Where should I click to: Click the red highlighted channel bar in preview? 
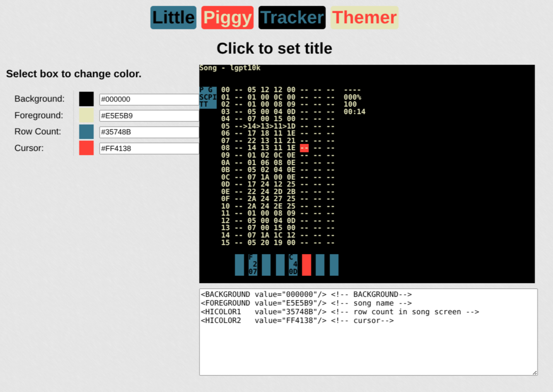(x=306, y=264)
